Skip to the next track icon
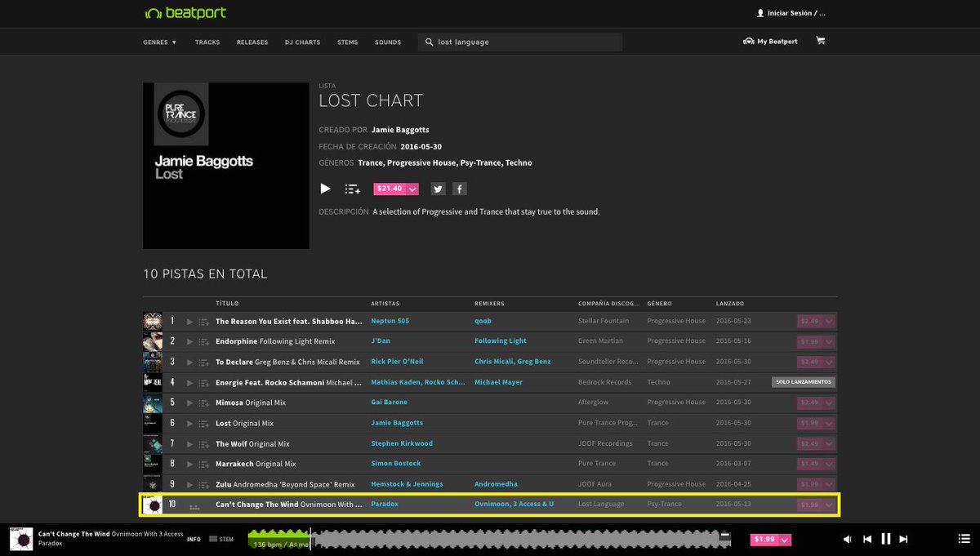980x556 pixels. click(x=903, y=539)
